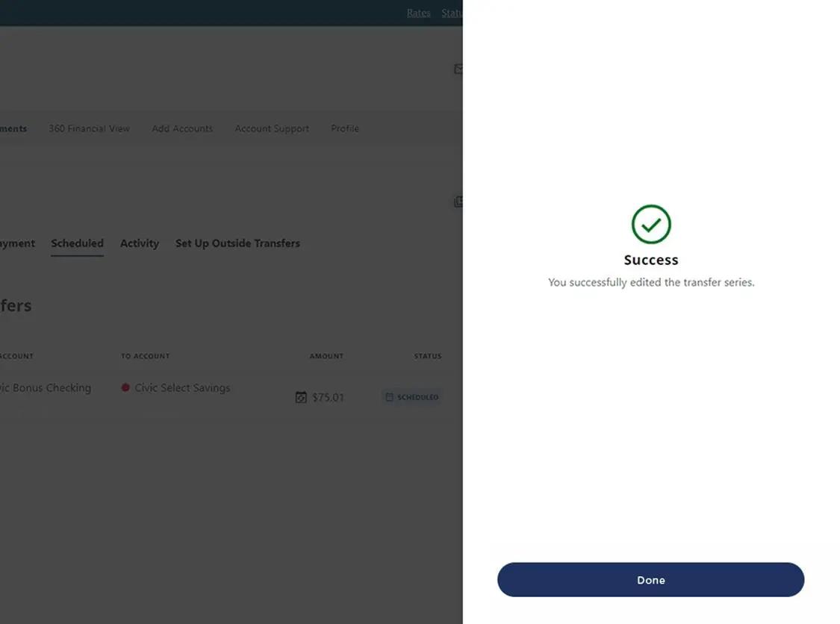
Task: Open the Rates link
Action: [418, 13]
